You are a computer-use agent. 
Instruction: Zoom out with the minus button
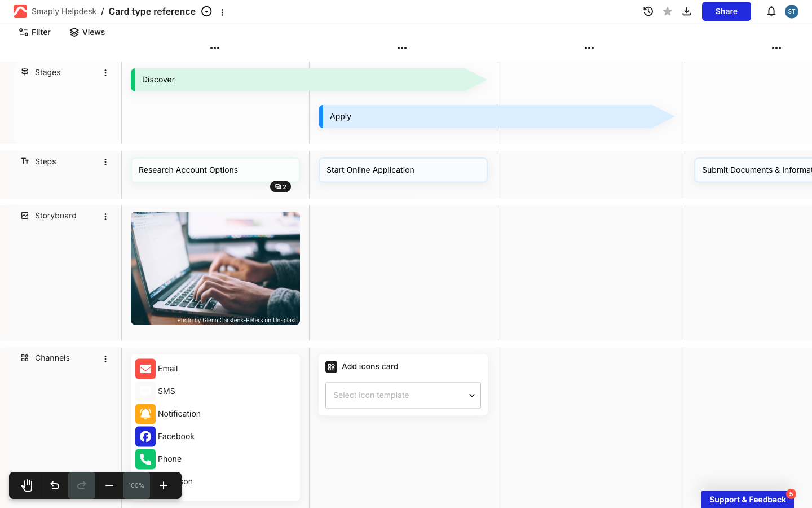(109, 485)
